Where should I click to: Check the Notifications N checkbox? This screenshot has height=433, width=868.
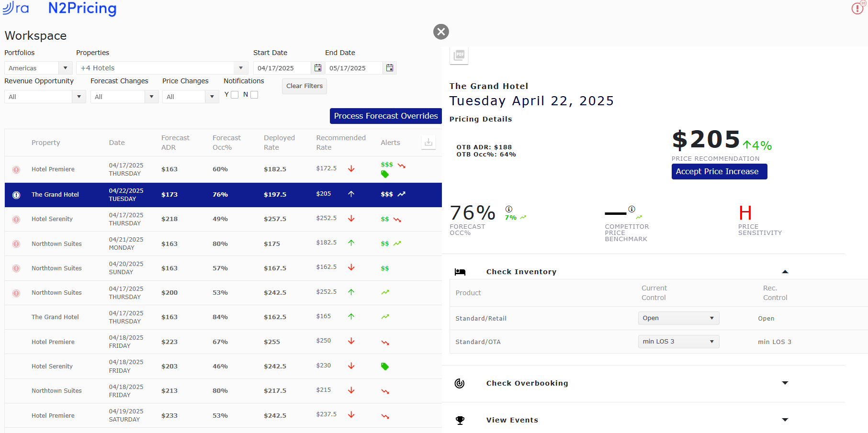[x=254, y=95]
